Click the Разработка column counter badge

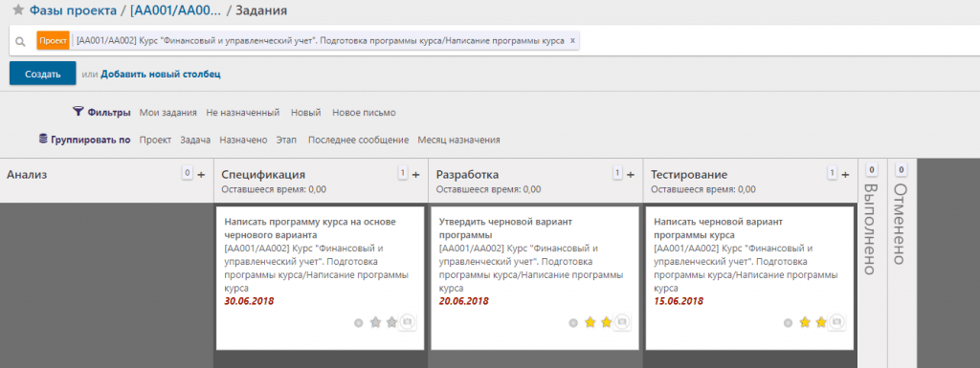coord(617,173)
